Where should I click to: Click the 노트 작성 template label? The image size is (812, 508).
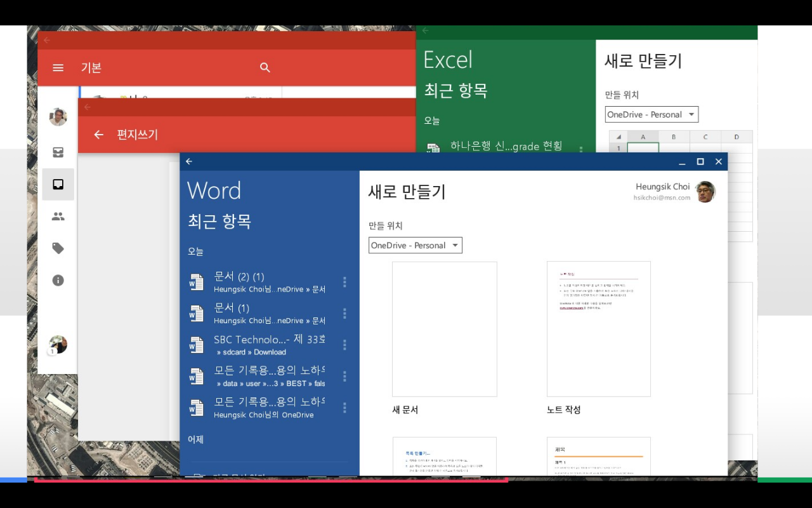point(564,410)
